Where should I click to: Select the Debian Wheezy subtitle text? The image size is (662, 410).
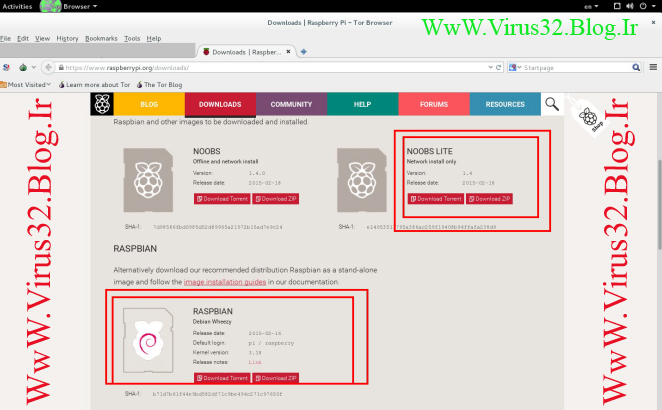pos(212,322)
